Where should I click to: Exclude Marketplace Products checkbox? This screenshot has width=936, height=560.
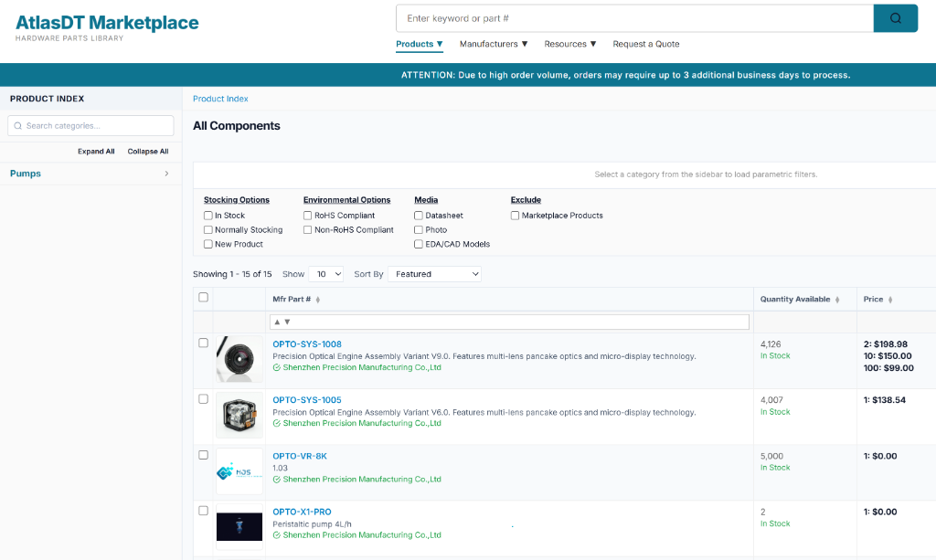(x=516, y=216)
